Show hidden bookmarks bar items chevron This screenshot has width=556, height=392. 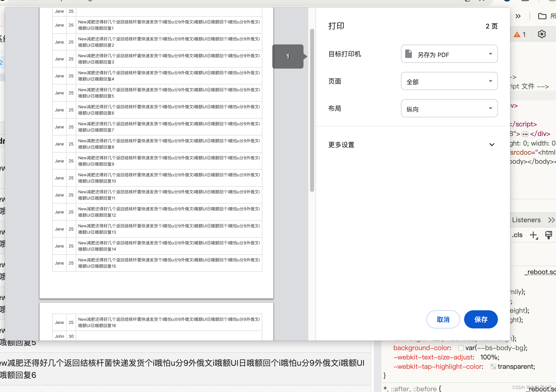[518, 16]
